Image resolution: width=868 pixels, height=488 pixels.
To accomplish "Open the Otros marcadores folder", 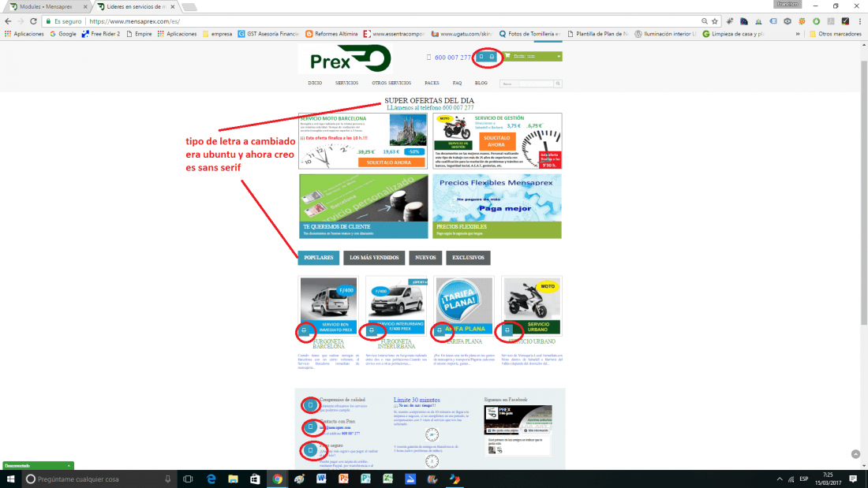I will 836,34.
